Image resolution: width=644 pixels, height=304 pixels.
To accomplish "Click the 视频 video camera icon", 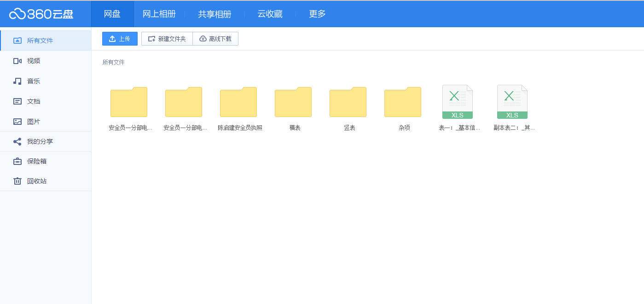I will 17,61.
